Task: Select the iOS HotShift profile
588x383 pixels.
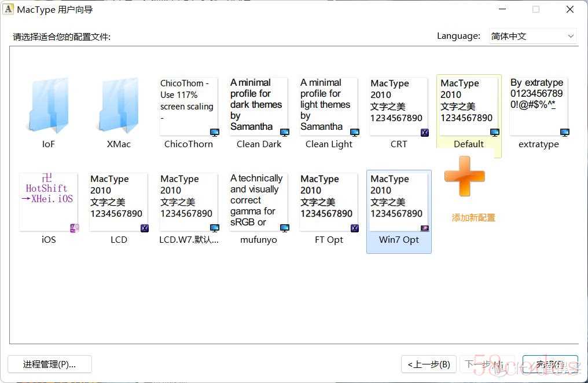Action: (49, 203)
